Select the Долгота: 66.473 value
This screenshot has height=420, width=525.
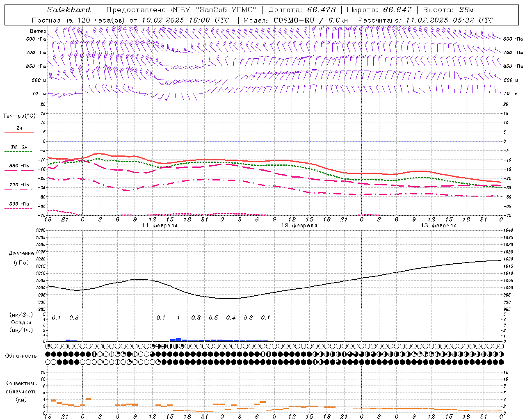(302, 10)
